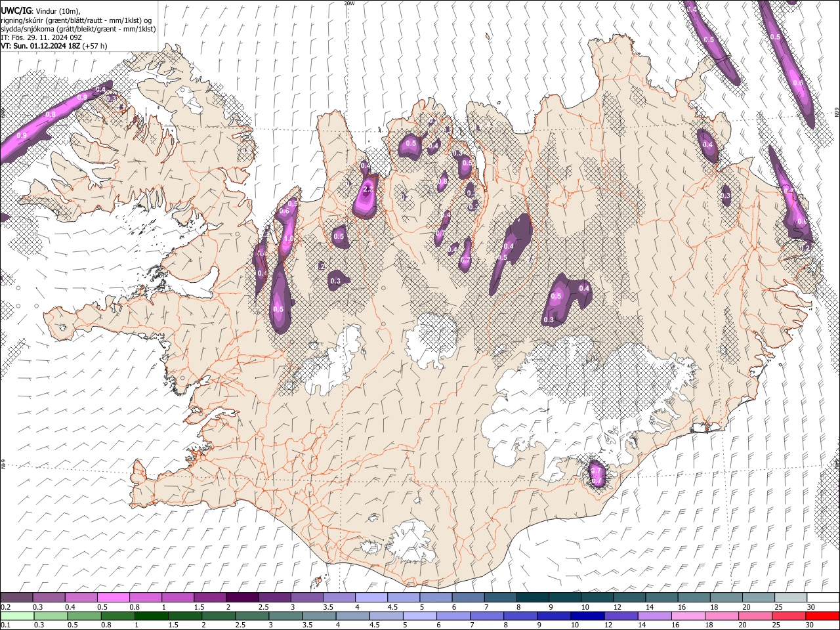
Task: Click the bright red swatch after 30 in lower legend
Action: (822, 616)
